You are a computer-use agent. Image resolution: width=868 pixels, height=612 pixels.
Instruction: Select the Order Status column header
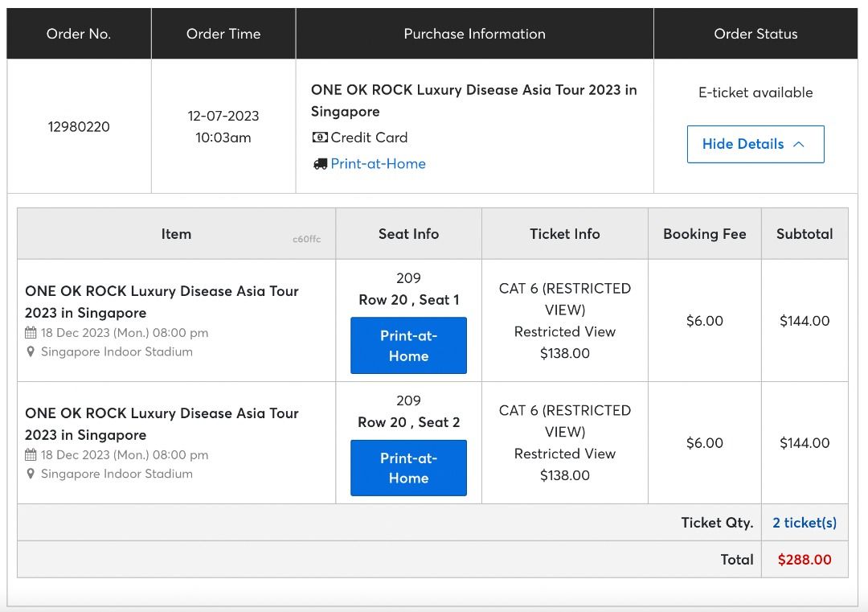pos(755,34)
